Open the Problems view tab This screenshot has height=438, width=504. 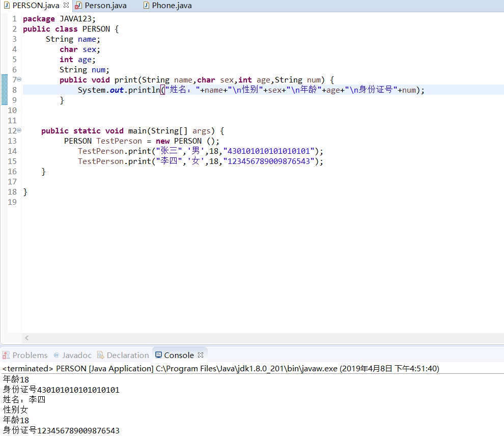pyautogui.click(x=30, y=355)
